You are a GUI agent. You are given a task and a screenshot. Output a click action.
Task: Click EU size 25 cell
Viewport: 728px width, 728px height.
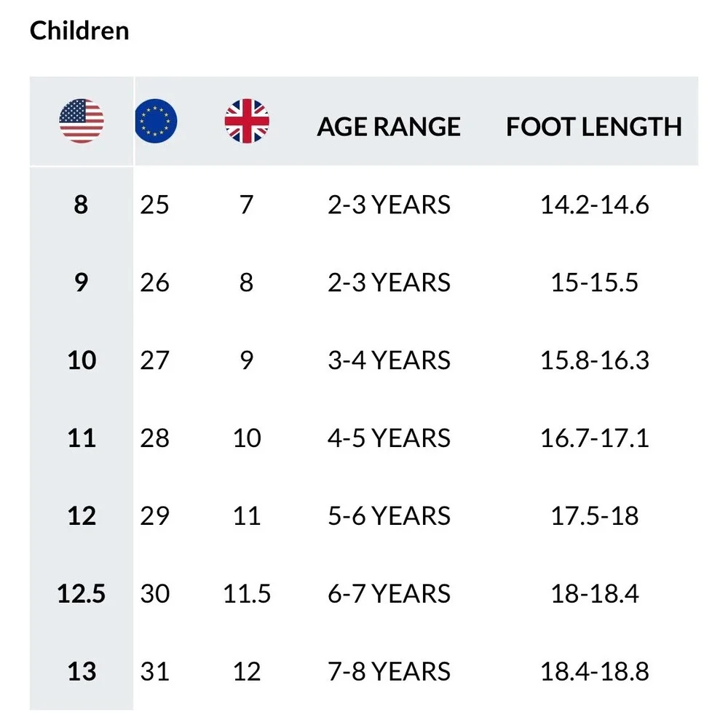coord(154,205)
